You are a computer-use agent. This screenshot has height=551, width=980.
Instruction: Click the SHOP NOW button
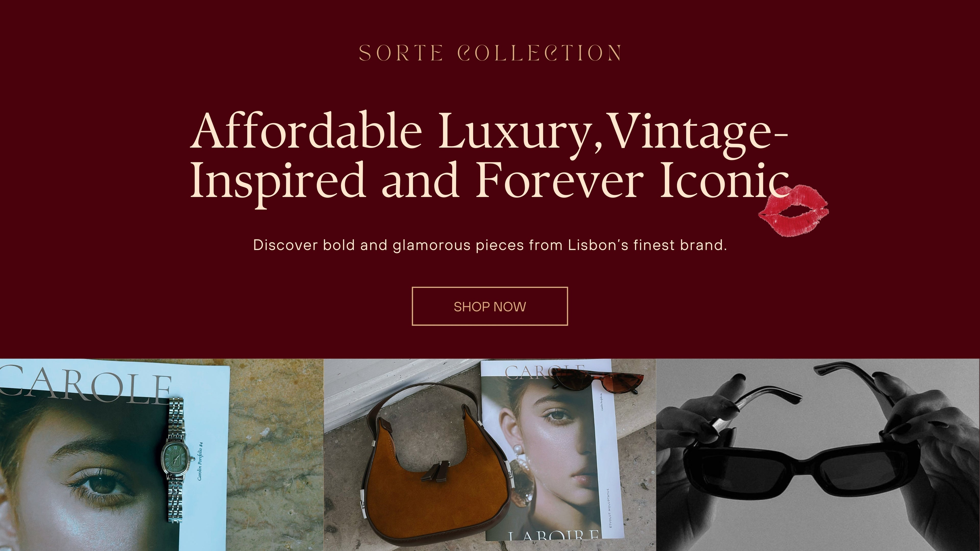click(x=490, y=306)
